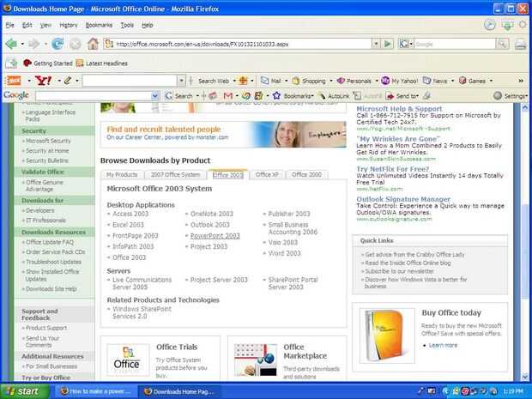Select the Office XP tab

coord(267,174)
